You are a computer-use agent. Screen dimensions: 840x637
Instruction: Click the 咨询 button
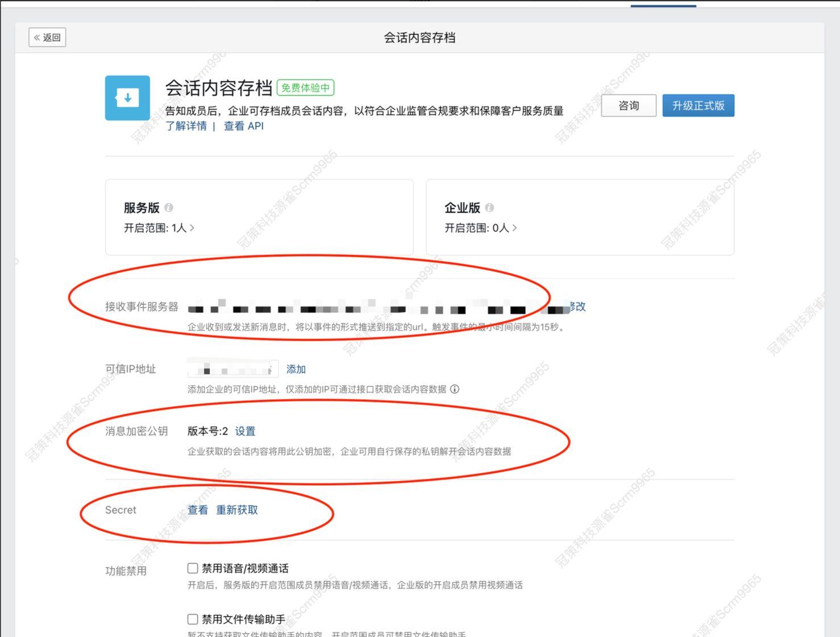(629, 106)
